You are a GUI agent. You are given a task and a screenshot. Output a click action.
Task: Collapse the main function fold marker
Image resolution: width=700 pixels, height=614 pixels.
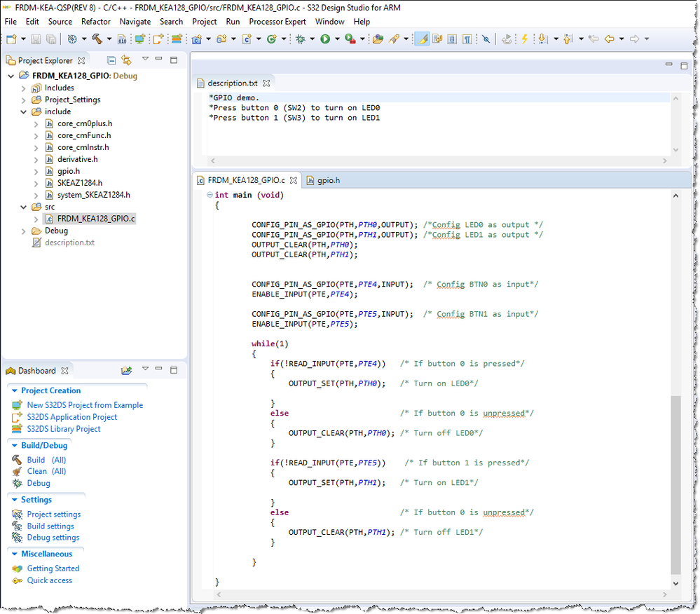[x=210, y=195]
